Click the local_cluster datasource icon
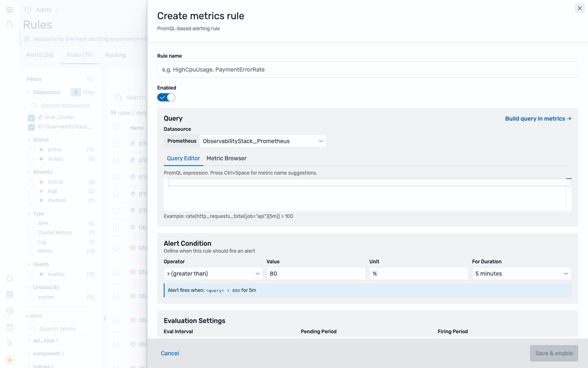 40,117
